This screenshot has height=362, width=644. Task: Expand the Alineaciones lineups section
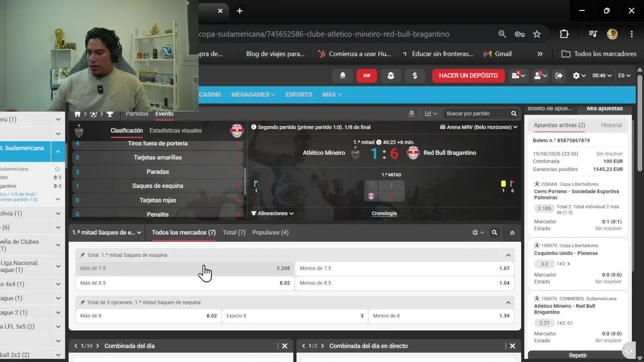coord(273,213)
